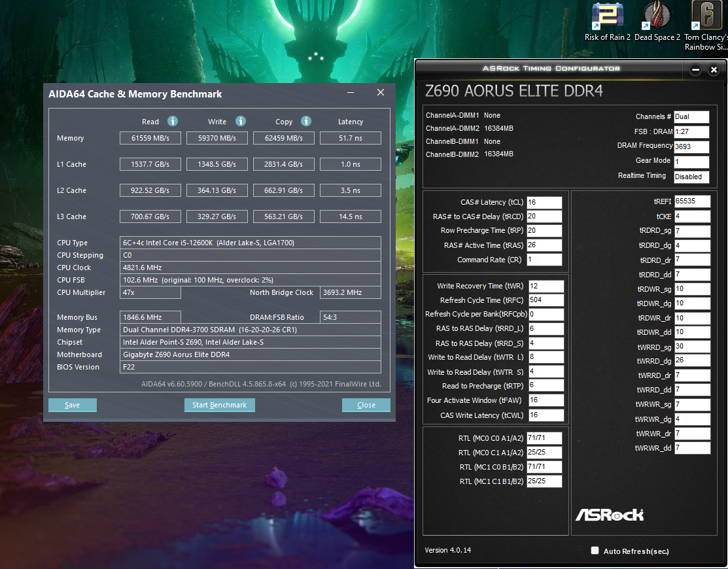The height and width of the screenshot is (569, 728).
Task: Click the North Bridge Clock value 3693.2 MHz
Action: [x=351, y=292]
